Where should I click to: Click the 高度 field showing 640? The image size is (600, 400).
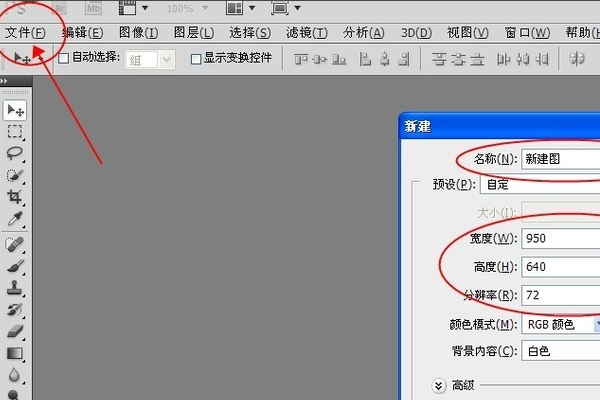pos(561,267)
